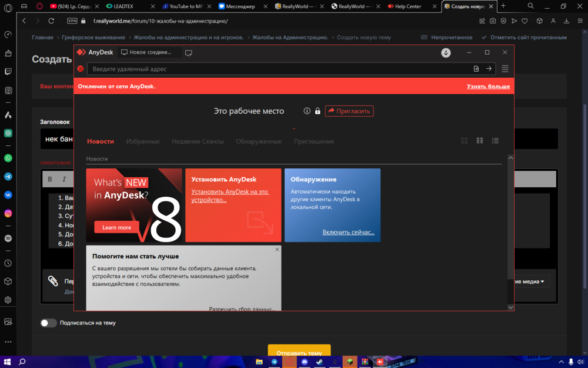
Task: Open Opera downloads icon
Action: [567, 21]
